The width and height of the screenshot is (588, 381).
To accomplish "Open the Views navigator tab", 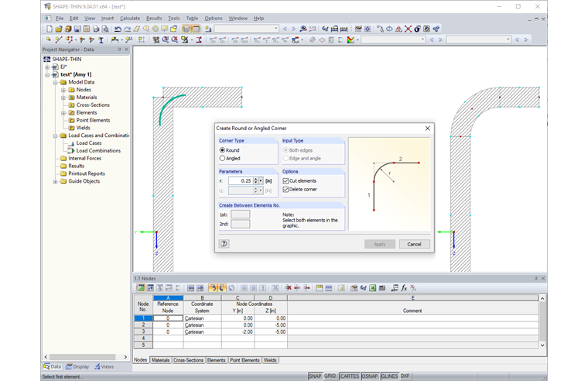I will point(104,367).
